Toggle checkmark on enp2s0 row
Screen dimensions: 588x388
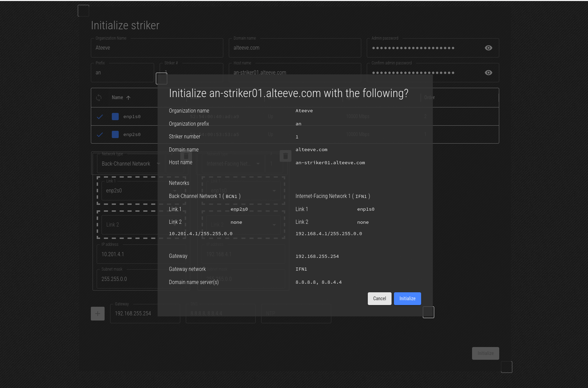click(100, 135)
